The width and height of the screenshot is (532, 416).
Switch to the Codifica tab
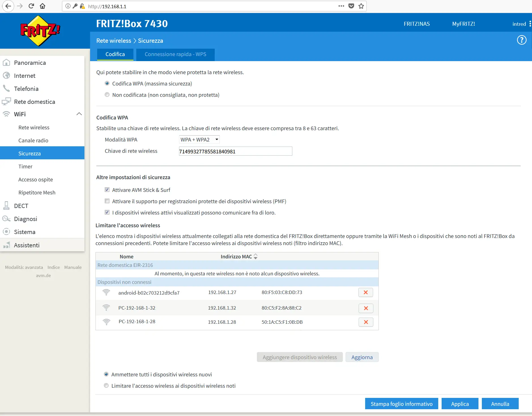point(115,54)
